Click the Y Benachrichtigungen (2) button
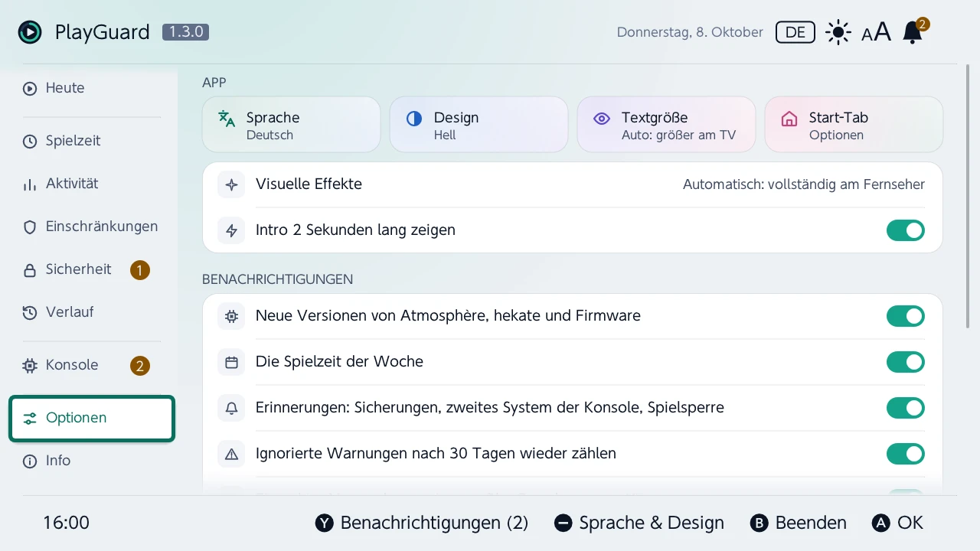Viewport: 980px width, 551px height. pos(422,523)
